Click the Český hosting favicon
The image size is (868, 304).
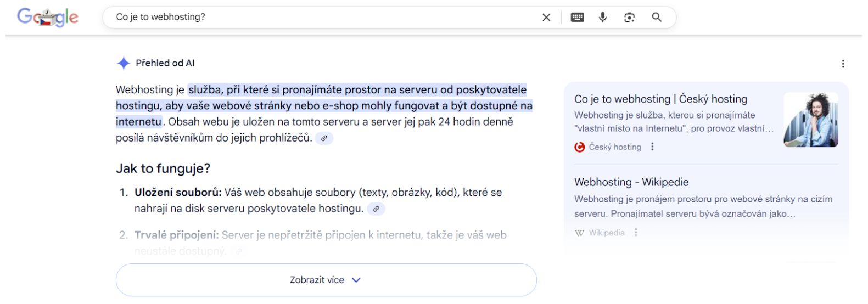(x=580, y=147)
